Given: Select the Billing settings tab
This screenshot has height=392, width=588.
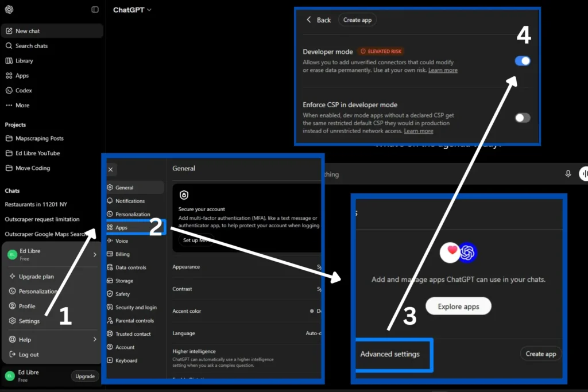Looking at the screenshot, I should pos(134,254).
